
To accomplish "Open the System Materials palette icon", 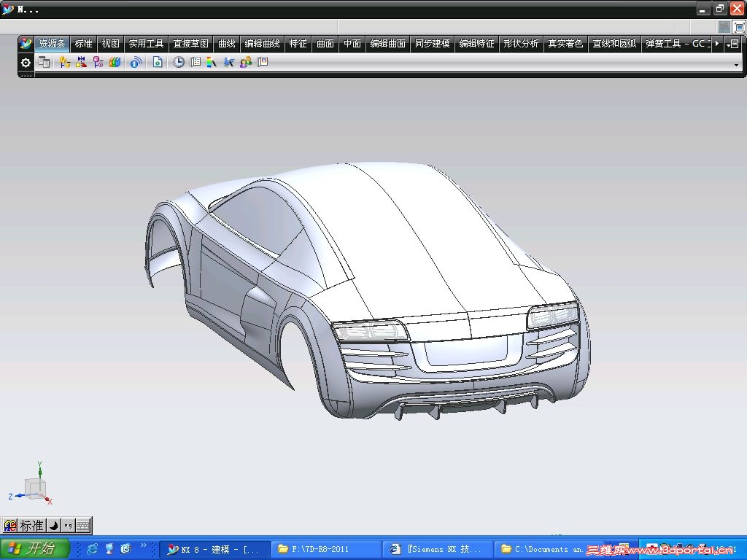I will click(x=196, y=62).
